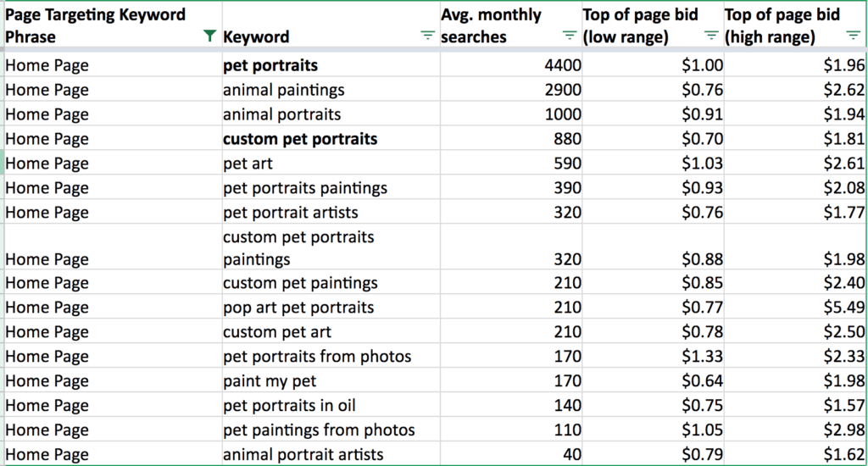Select the 'pet portraits in oil' cell
The width and height of the screenshot is (868, 466).
coord(331,405)
